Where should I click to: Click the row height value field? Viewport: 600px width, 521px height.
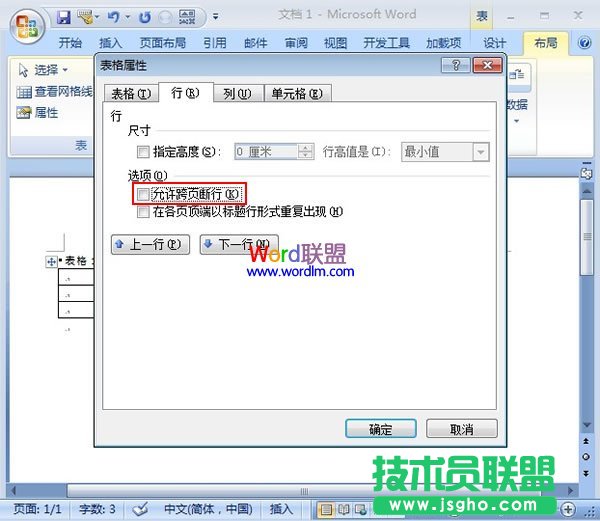pyautogui.click(x=266, y=152)
